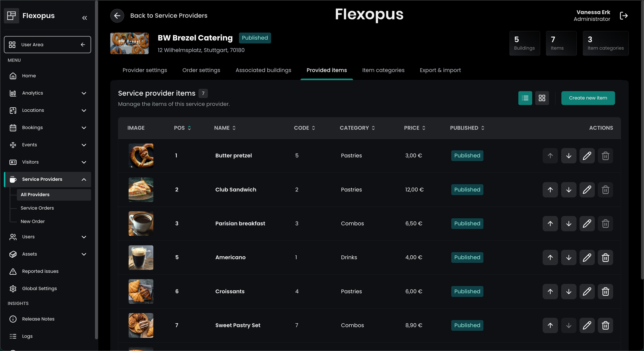The width and height of the screenshot is (644, 351).
Task: Switch to the Order settings tab
Action: 201,70
